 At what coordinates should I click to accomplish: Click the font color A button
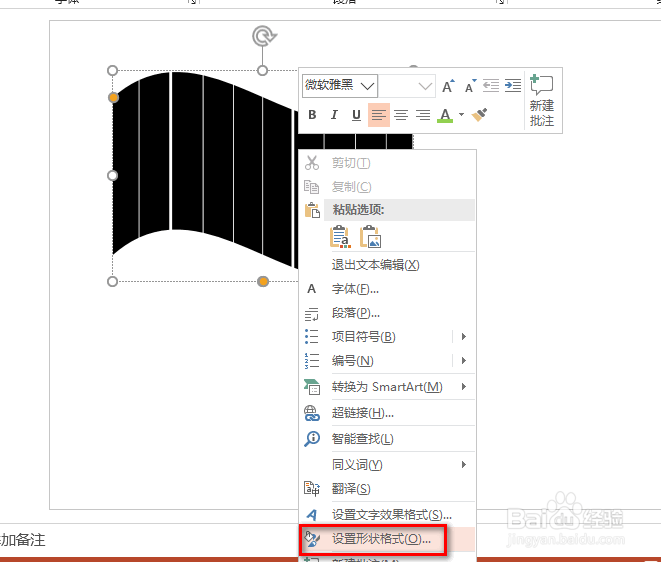tap(445, 115)
